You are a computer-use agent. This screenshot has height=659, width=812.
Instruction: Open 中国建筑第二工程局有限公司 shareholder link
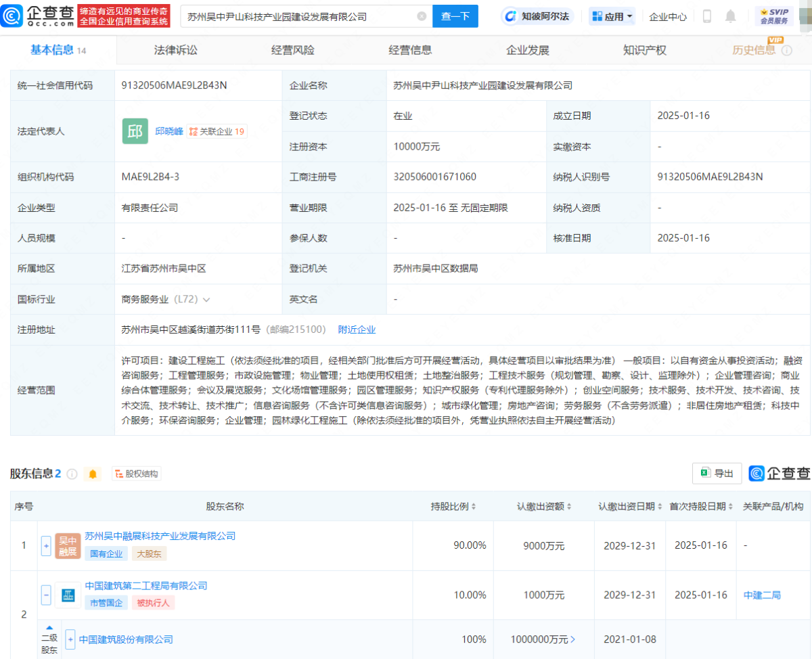coord(146,586)
